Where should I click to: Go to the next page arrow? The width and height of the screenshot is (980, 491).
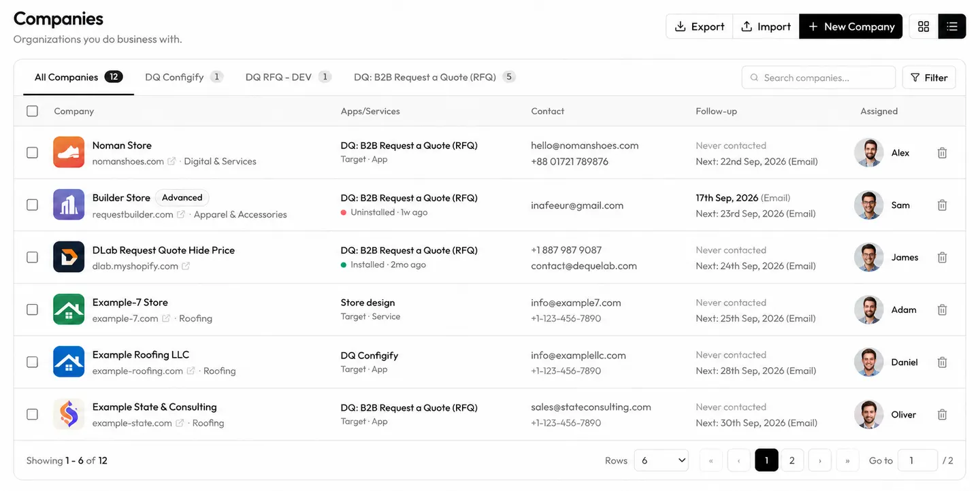820,460
